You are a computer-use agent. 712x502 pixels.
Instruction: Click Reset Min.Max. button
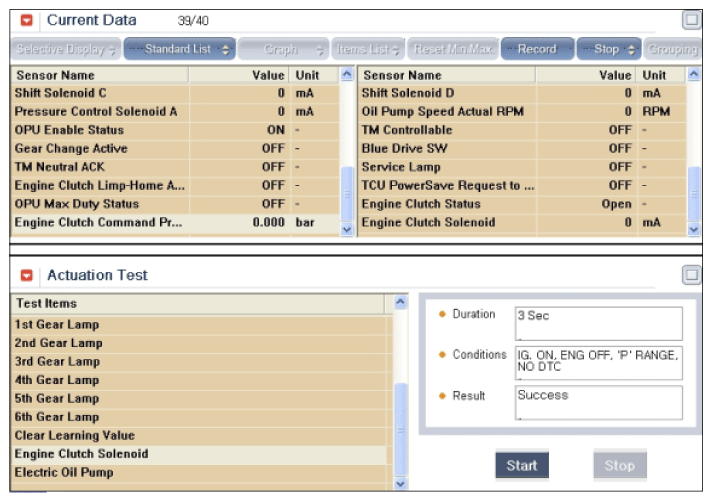[x=453, y=49]
